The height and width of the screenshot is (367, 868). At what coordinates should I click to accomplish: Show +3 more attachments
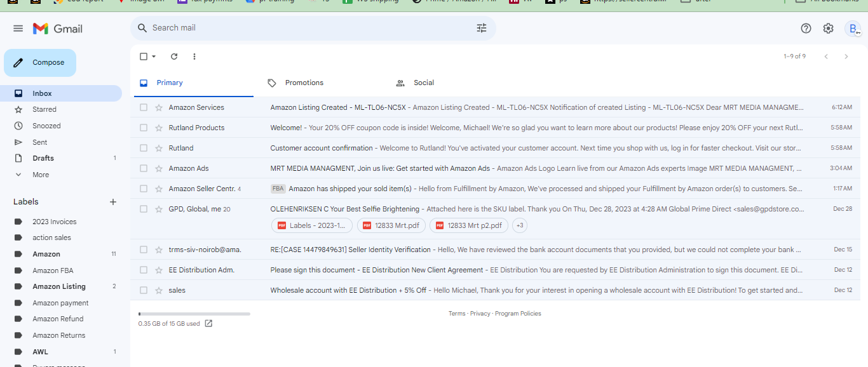click(x=519, y=225)
